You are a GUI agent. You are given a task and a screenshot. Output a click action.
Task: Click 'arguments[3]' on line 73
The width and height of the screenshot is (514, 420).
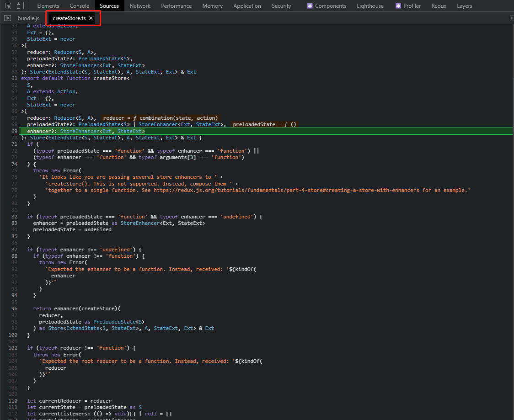178,157
